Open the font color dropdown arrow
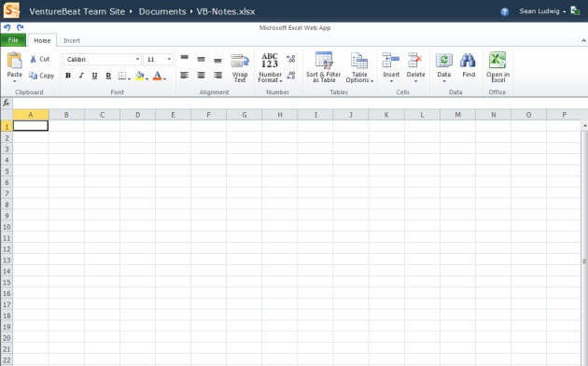Screen dimensions: 588x366 pyautogui.click(x=164, y=78)
